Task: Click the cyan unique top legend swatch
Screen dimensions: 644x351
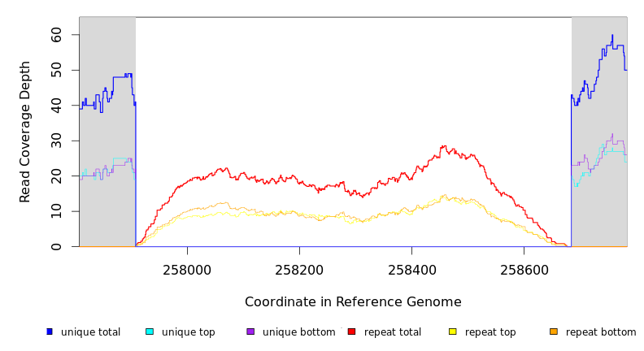Action: pyautogui.click(x=150, y=331)
